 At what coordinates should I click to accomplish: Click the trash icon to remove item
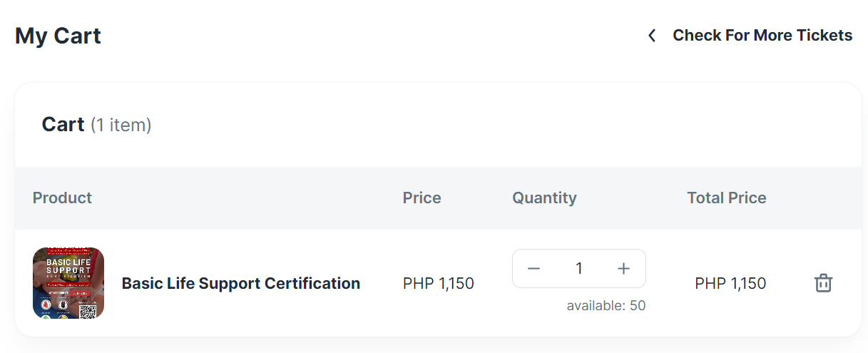pyautogui.click(x=823, y=283)
